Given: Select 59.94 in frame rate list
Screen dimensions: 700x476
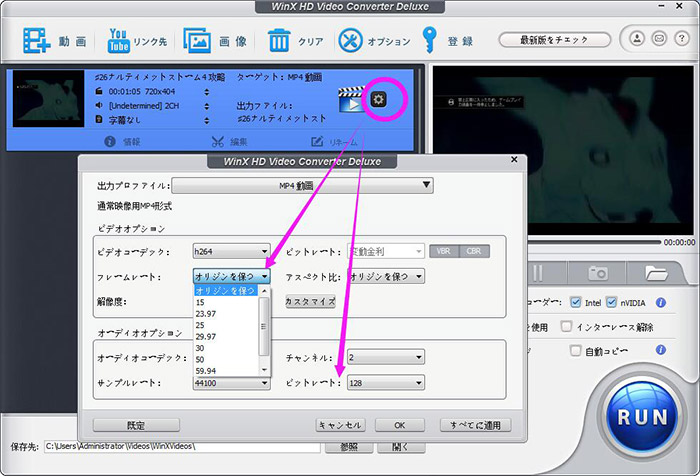Looking at the screenshot, I should [x=226, y=371].
